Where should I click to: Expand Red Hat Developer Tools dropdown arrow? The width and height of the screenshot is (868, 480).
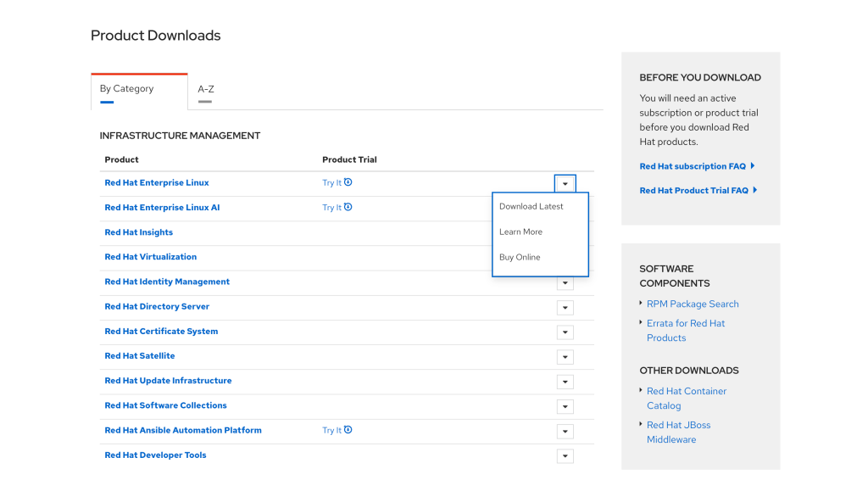coord(565,456)
